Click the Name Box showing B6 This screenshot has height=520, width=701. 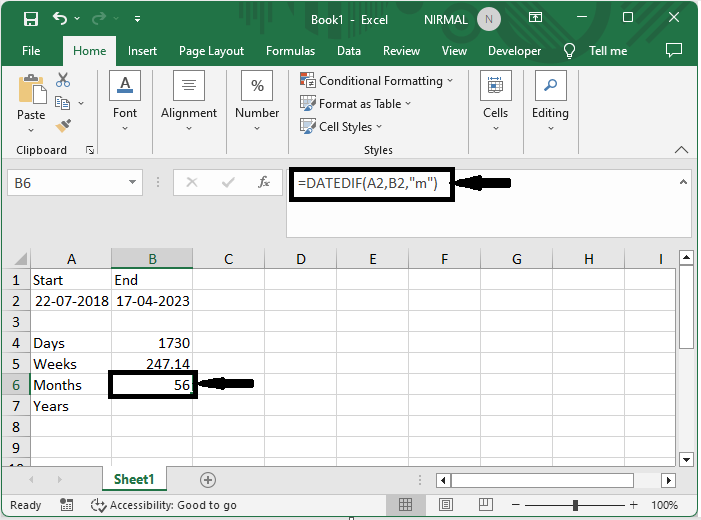(65, 183)
